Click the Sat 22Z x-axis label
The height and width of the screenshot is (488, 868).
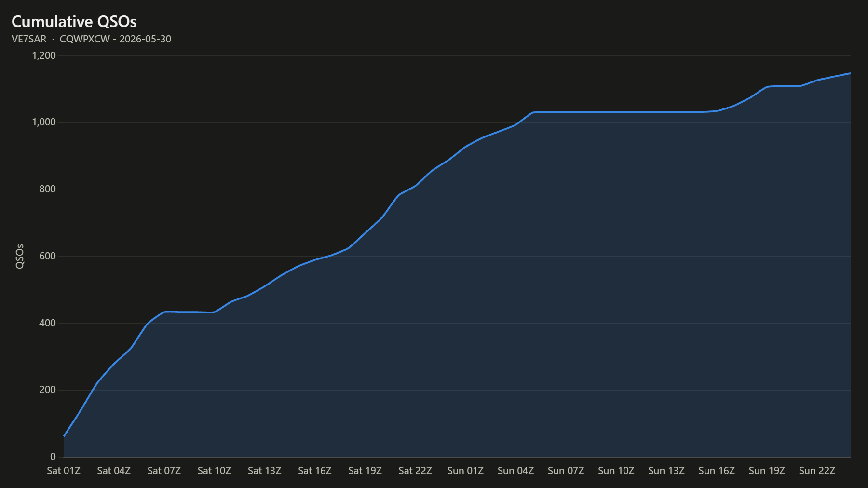(415, 471)
